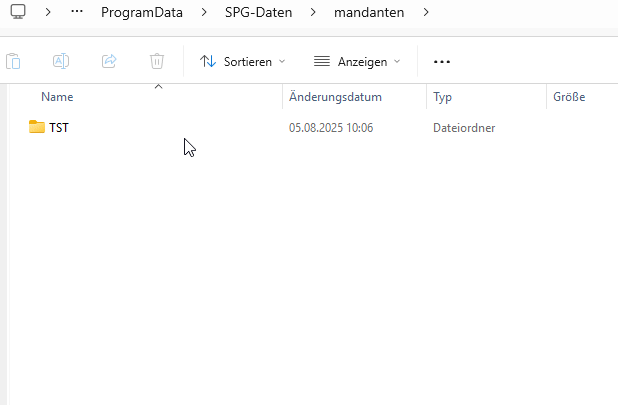The width and height of the screenshot is (618, 405).
Task: Navigate to the ProgramData breadcrumb
Action: (141, 13)
